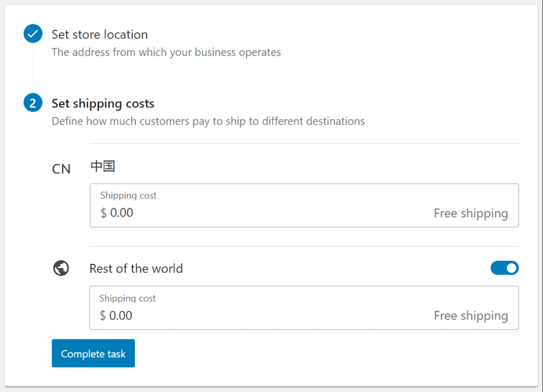543x392 pixels.
Task: Click Shipping cost label in Rest of world field
Action: click(x=127, y=298)
